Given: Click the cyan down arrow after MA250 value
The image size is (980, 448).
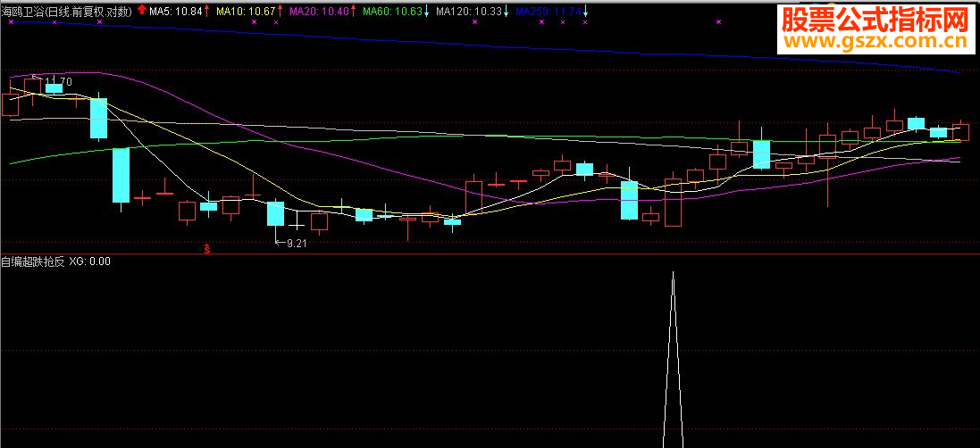Looking at the screenshot, I should [586, 11].
